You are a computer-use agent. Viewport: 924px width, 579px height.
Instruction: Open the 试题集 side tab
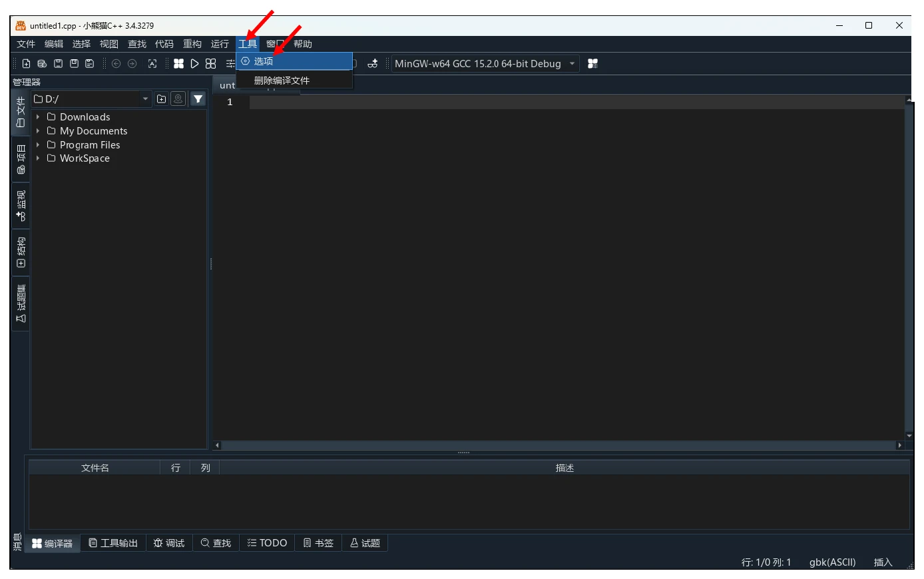(x=21, y=303)
